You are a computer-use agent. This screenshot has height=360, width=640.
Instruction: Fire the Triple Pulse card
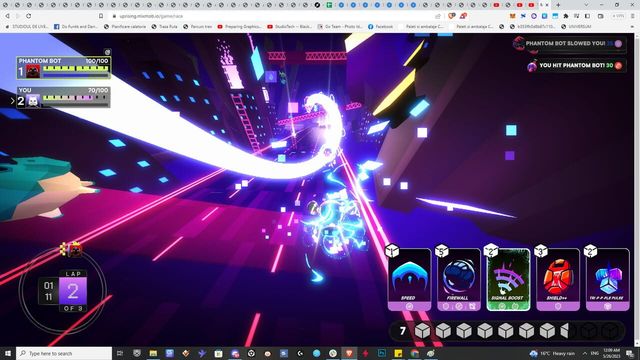pyautogui.click(x=607, y=280)
